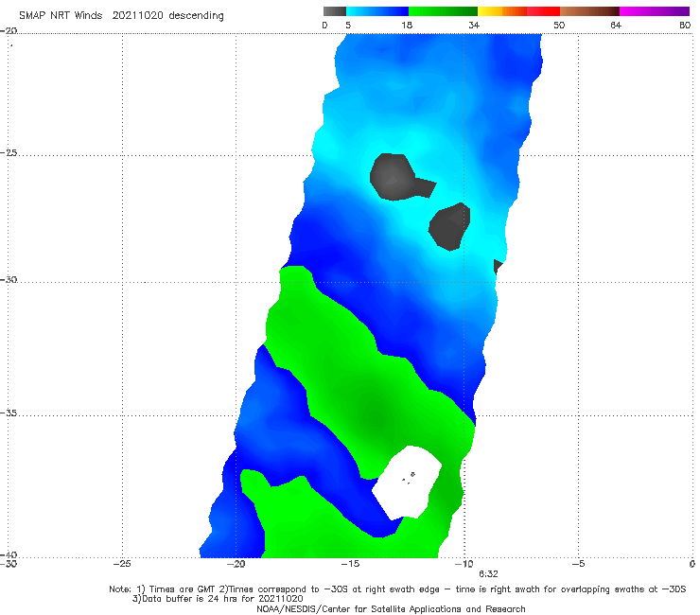The image size is (700, 615).
Task: Click the red segment of the color bar
Action: (x=543, y=11)
